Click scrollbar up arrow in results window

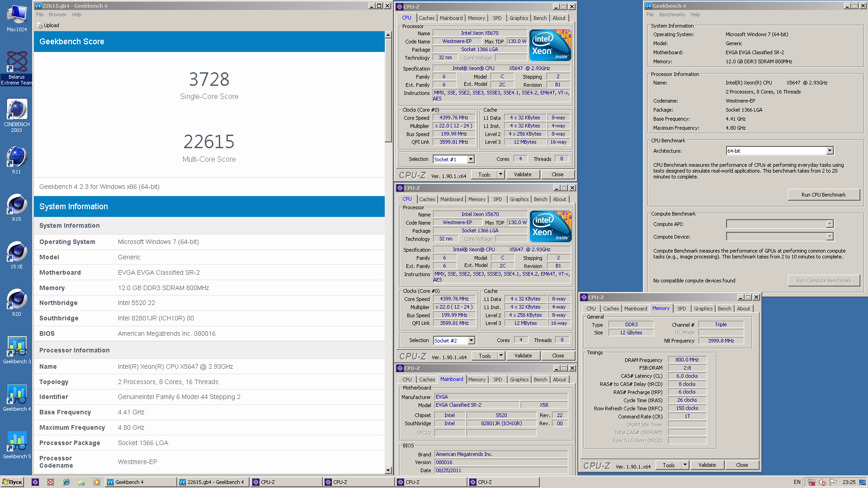tap(388, 35)
